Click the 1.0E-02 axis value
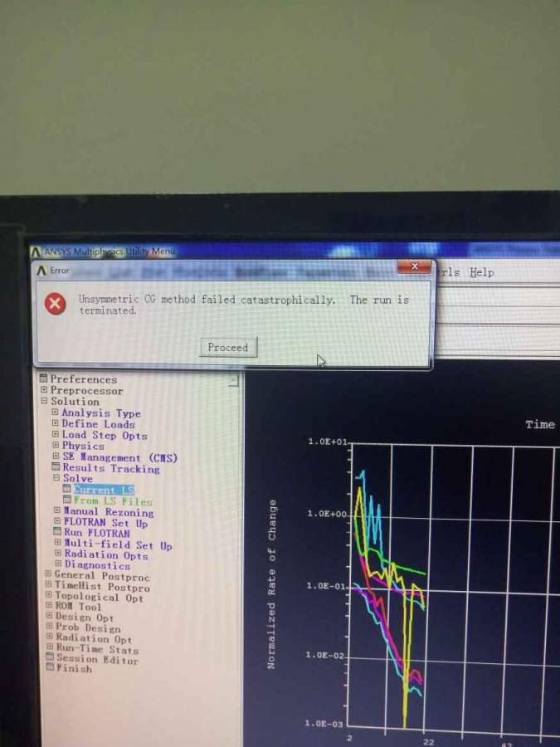 [x=325, y=656]
